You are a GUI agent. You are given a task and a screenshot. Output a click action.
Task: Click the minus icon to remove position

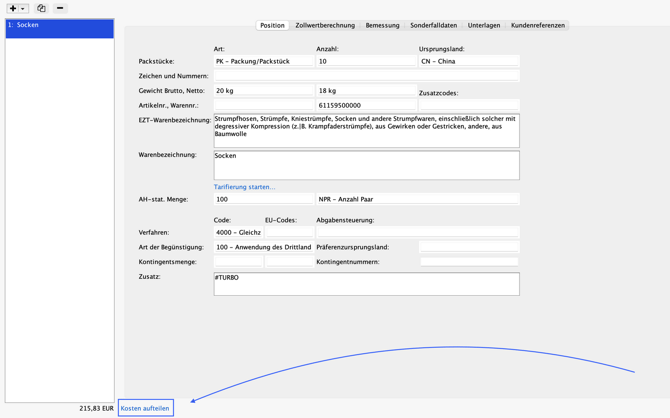coord(60,8)
